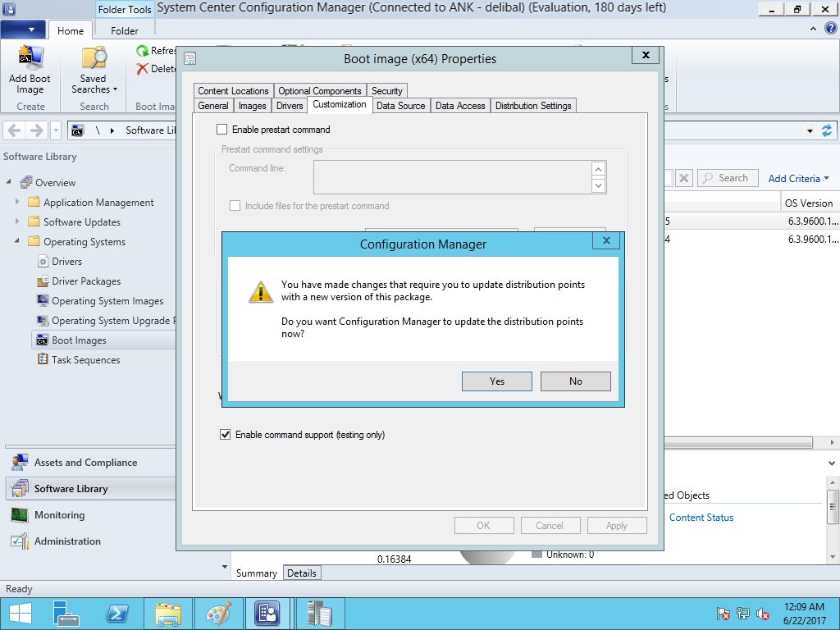
Task: Click Yes to update distribution points
Action: (x=496, y=381)
